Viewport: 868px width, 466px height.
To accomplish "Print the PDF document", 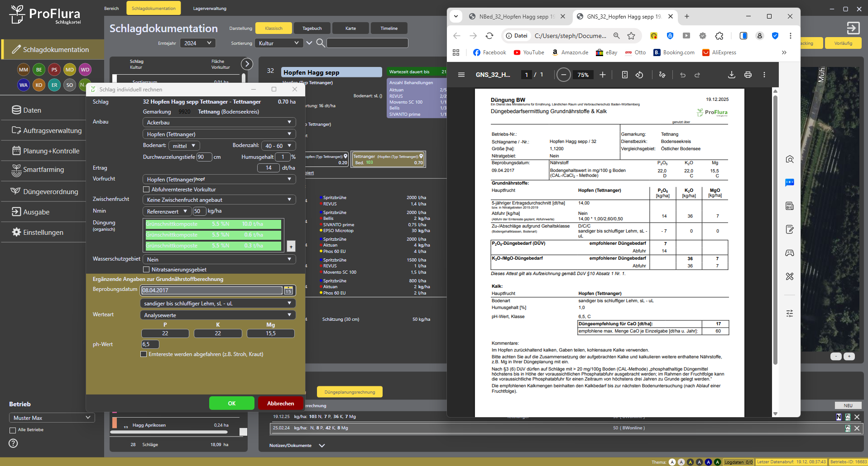I will click(x=748, y=75).
